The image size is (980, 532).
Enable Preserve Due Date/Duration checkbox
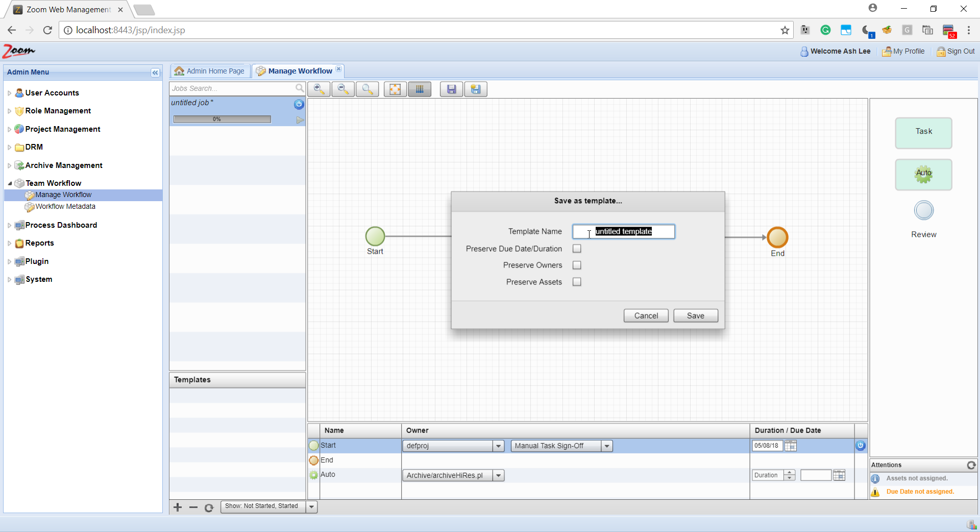pos(577,249)
